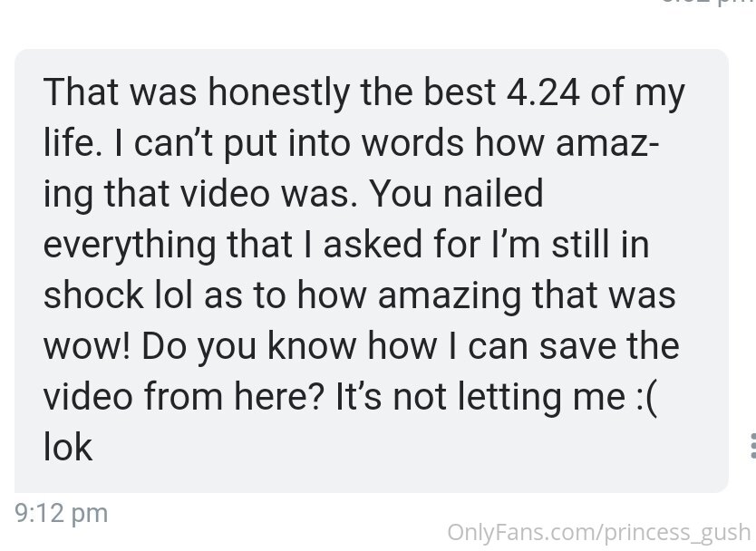Click the word 'honestly' in the first line

[x=278, y=93]
